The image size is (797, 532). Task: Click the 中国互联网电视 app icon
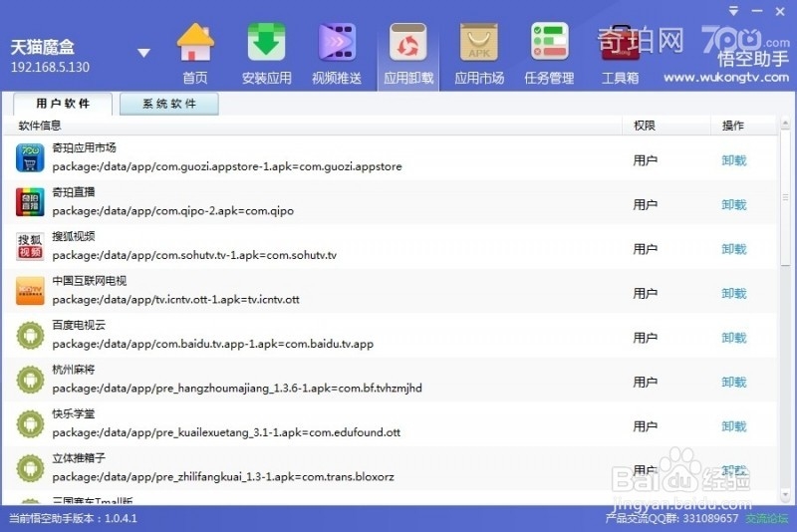pyautogui.click(x=30, y=291)
